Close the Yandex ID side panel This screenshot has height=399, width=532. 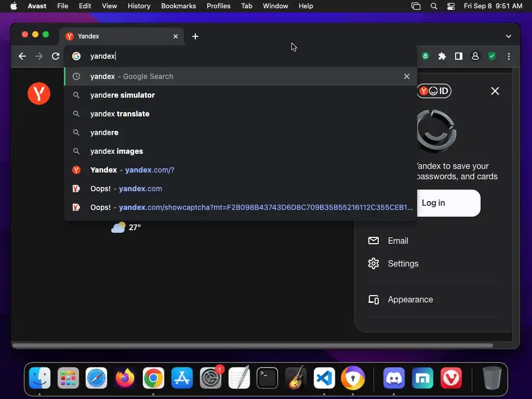tap(495, 91)
